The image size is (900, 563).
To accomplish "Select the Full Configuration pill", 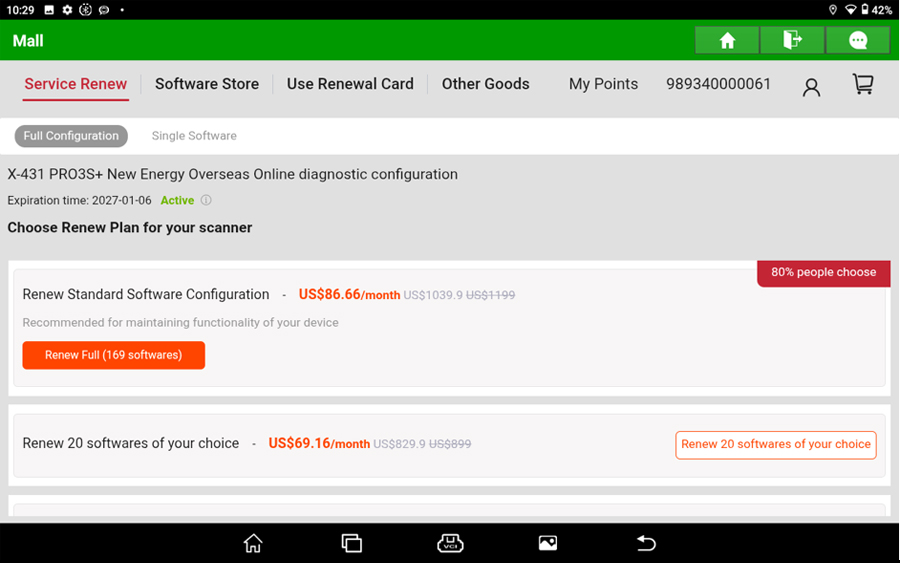I will coord(71,136).
